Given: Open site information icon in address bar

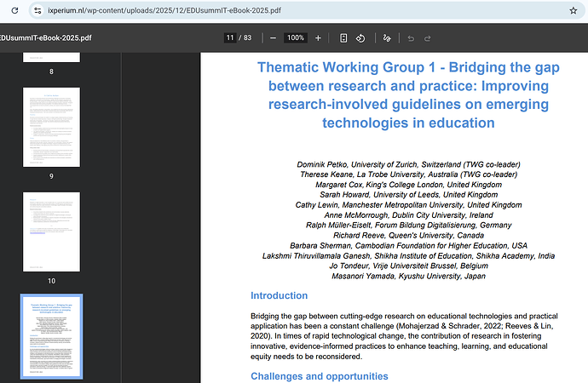Looking at the screenshot, I should (37, 10).
